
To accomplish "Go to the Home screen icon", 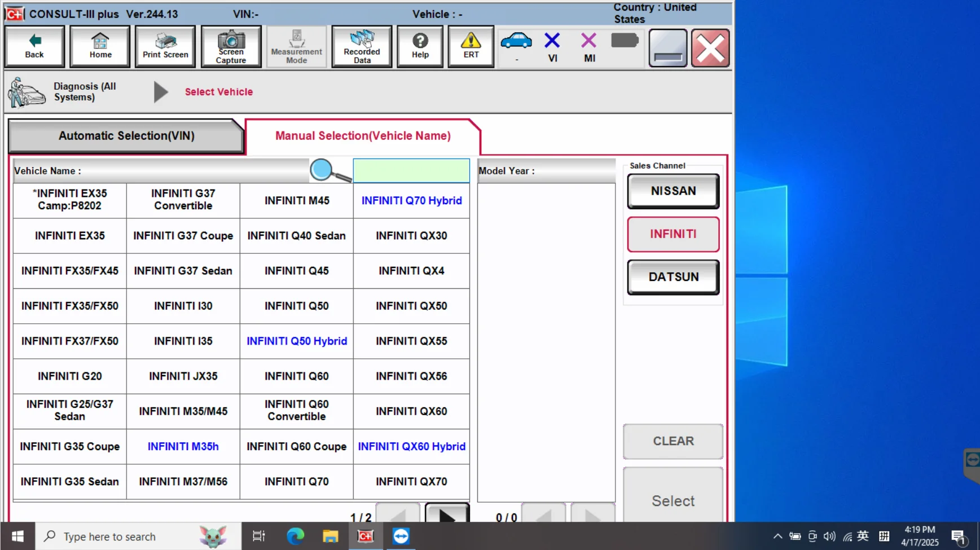I will 100,46.
